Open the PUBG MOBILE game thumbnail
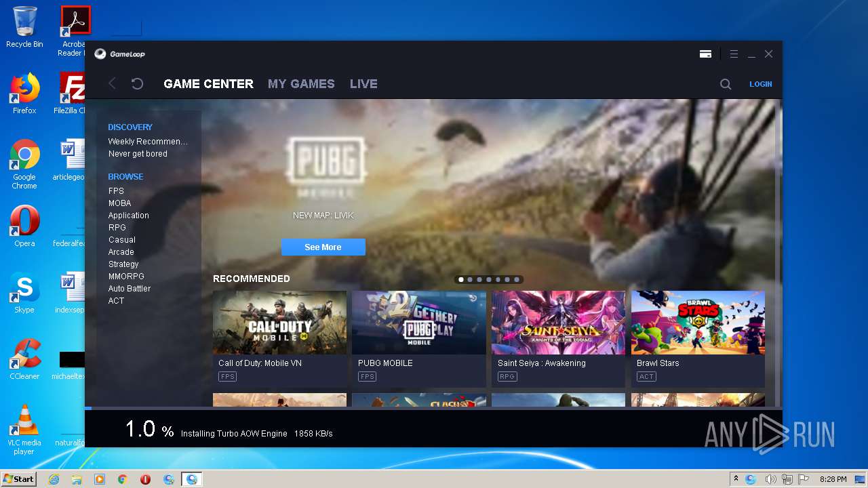868x488 pixels. click(419, 323)
